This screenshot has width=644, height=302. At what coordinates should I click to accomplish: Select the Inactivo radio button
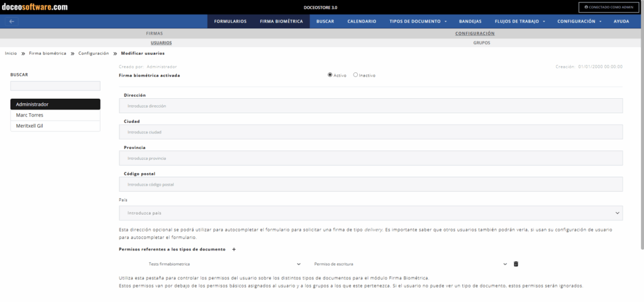pos(355,75)
